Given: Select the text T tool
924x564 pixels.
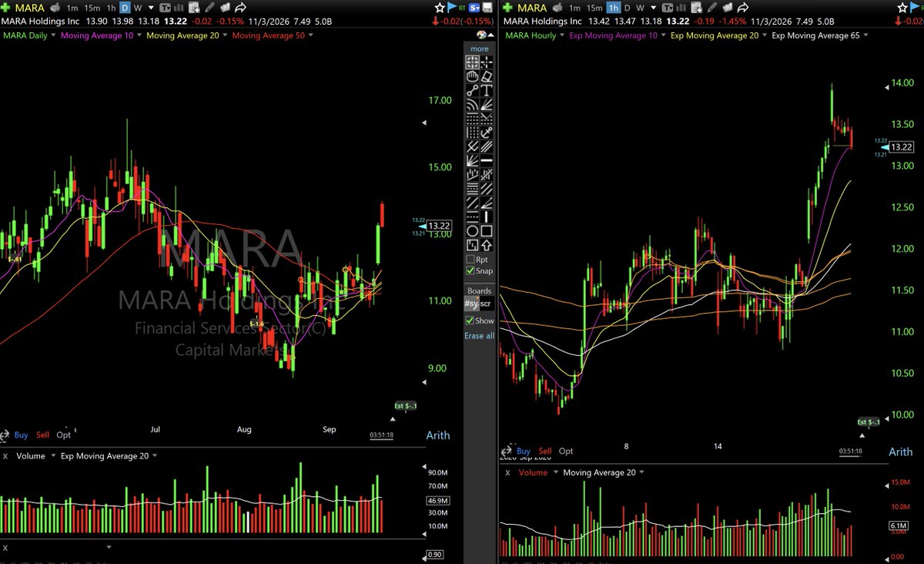Looking at the screenshot, I should tap(487, 90).
